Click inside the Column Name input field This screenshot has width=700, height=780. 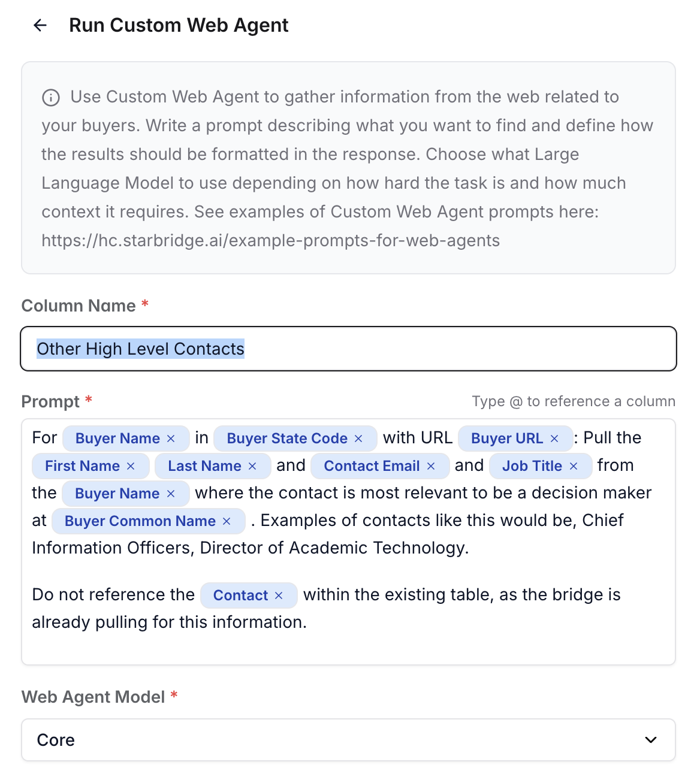(349, 349)
